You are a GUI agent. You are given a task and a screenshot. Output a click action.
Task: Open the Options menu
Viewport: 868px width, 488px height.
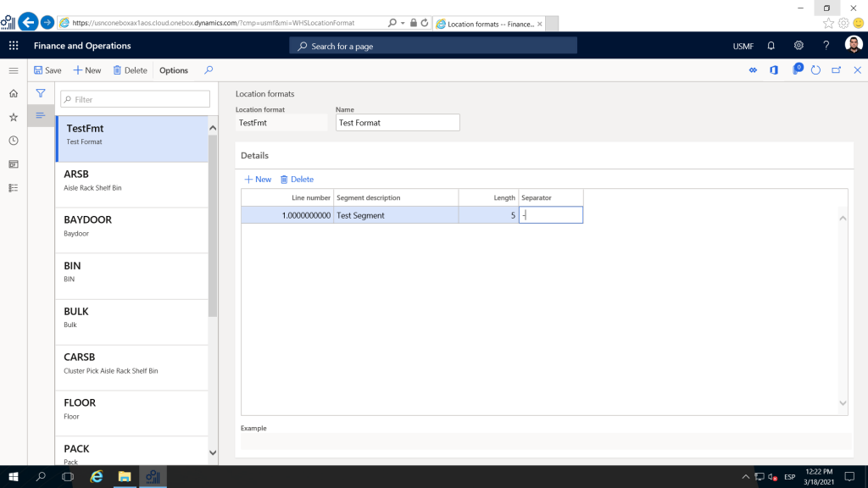173,70
